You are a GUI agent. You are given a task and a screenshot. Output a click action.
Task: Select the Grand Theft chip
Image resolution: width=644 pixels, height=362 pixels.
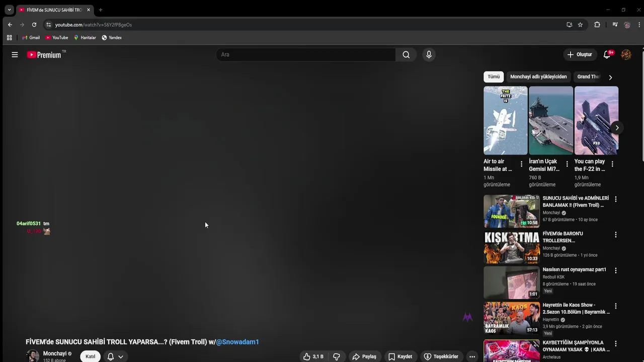coord(588,77)
